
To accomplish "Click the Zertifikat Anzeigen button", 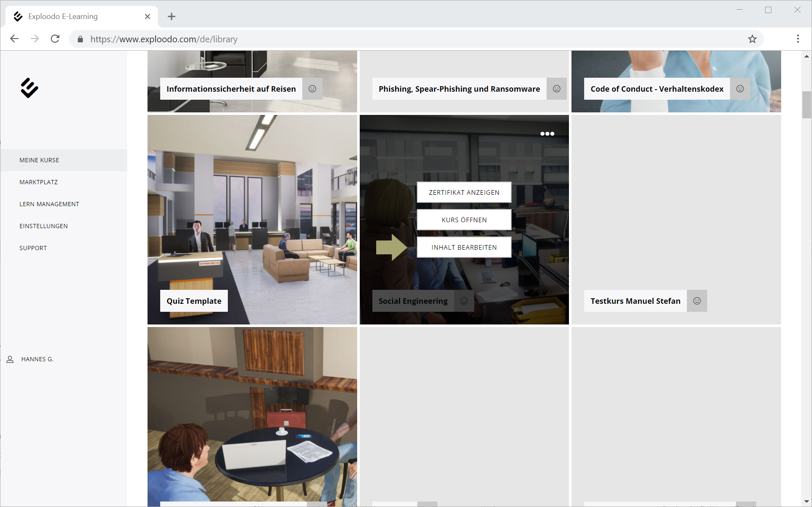I will point(464,192).
